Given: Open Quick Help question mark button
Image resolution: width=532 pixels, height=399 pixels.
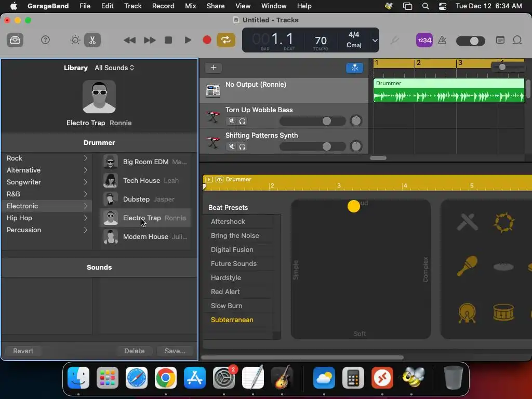Looking at the screenshot, I should click(x=45, y=40).
